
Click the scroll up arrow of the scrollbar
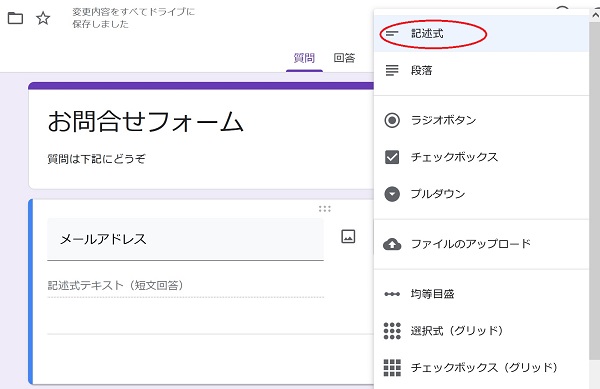point(595,15)
